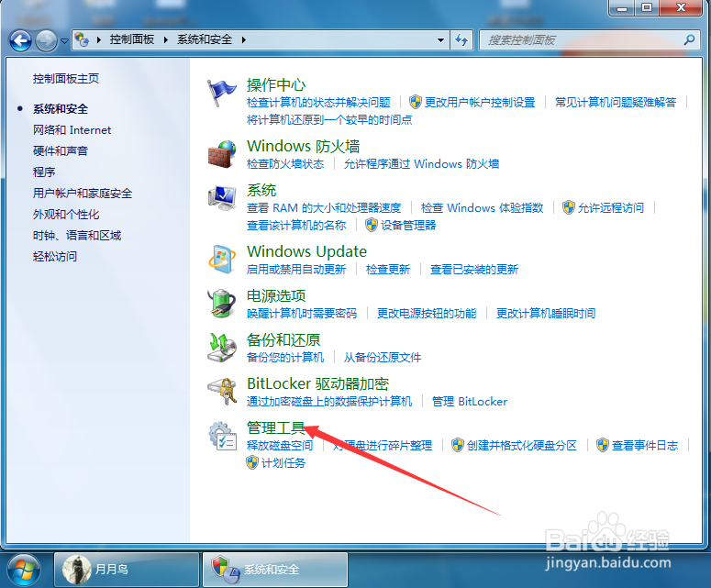
Task: Open the Windows Start orb
Action: point(24,570)
